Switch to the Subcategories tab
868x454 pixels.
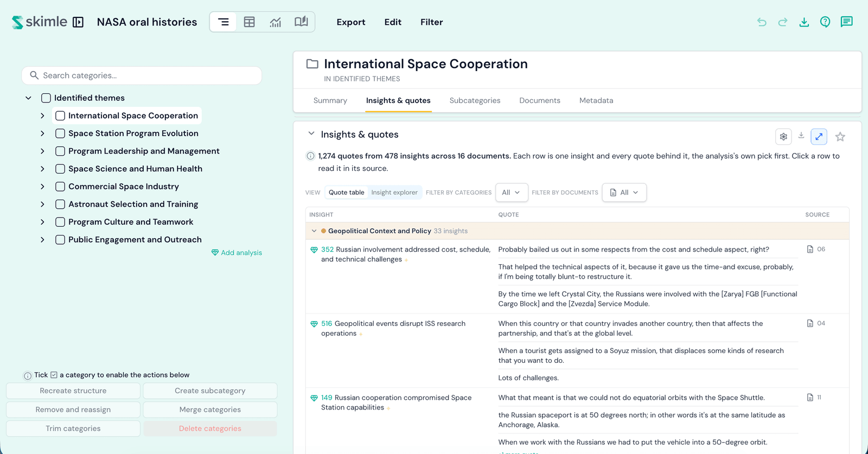coord(475,100)
